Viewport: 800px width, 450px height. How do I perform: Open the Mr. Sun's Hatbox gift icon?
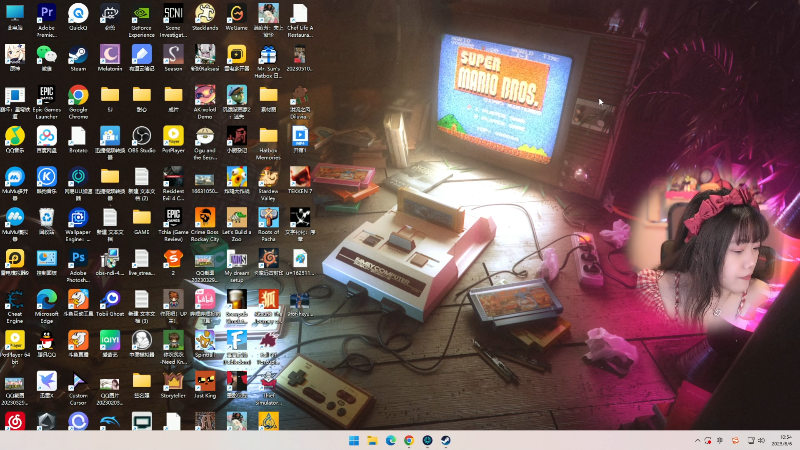268,61
